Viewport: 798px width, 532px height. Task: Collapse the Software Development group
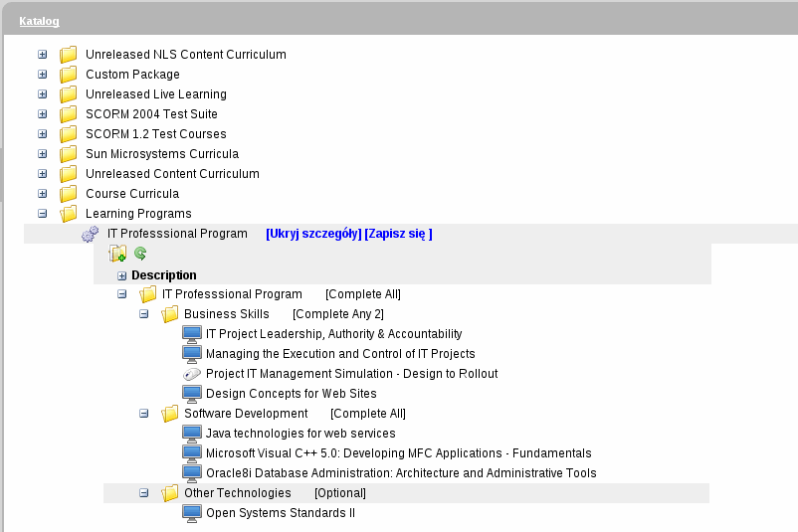pos(143,414)
